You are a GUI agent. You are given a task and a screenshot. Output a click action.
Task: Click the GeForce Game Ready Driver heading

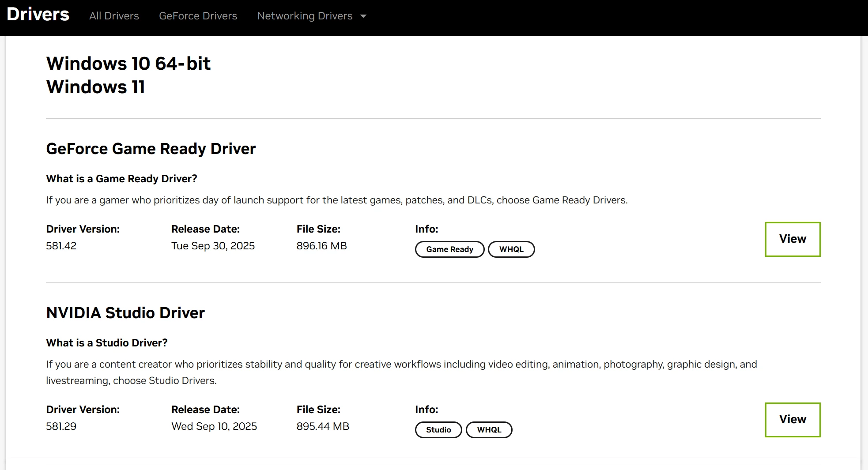click(x=151, y=149)
